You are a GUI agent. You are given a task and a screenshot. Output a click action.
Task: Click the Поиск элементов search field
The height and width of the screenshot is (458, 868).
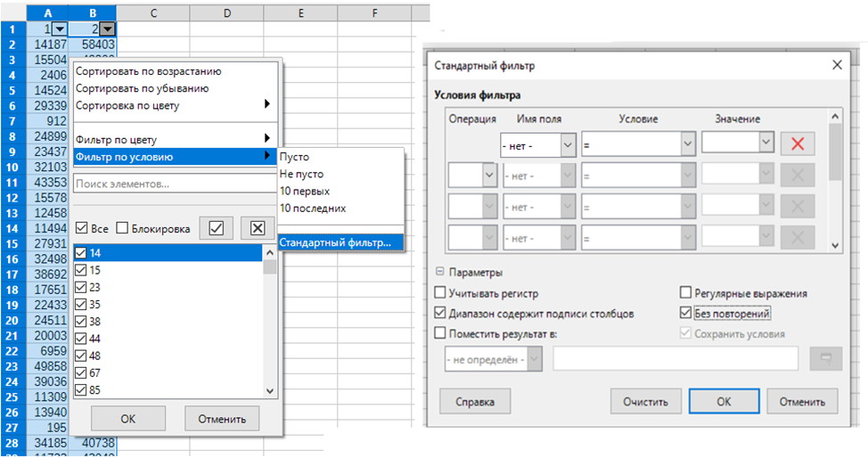click(x=174, y=184)
